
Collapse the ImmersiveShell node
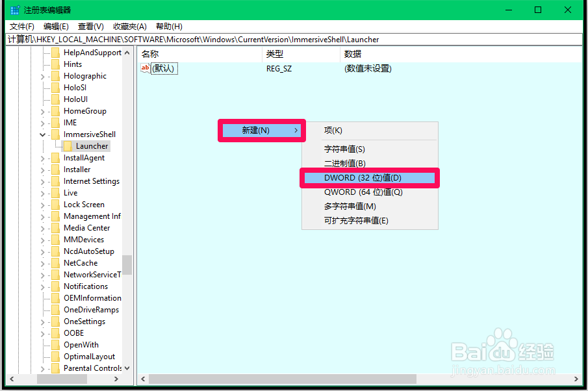[x=42, y=134]
